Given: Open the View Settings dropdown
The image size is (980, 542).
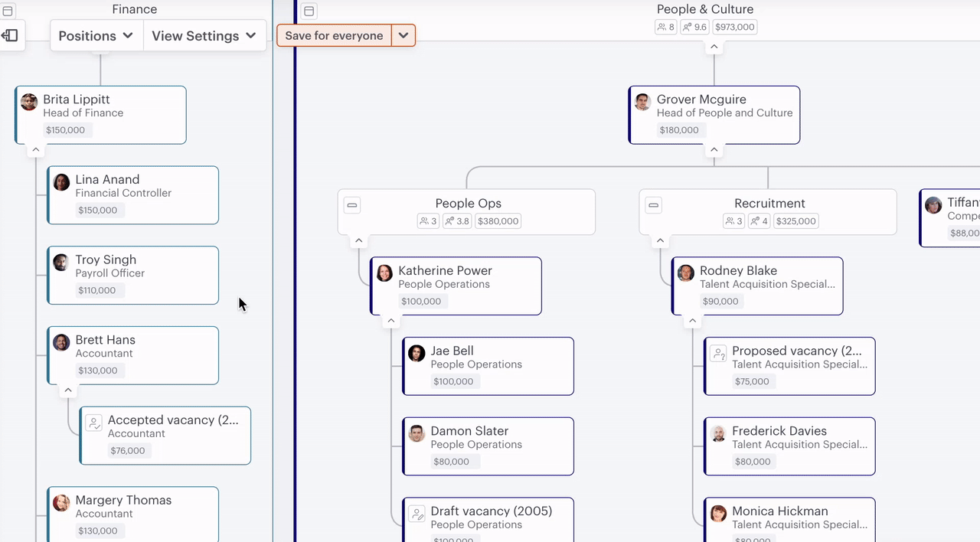Looking at the screenshot, I should tap(204, 35).
